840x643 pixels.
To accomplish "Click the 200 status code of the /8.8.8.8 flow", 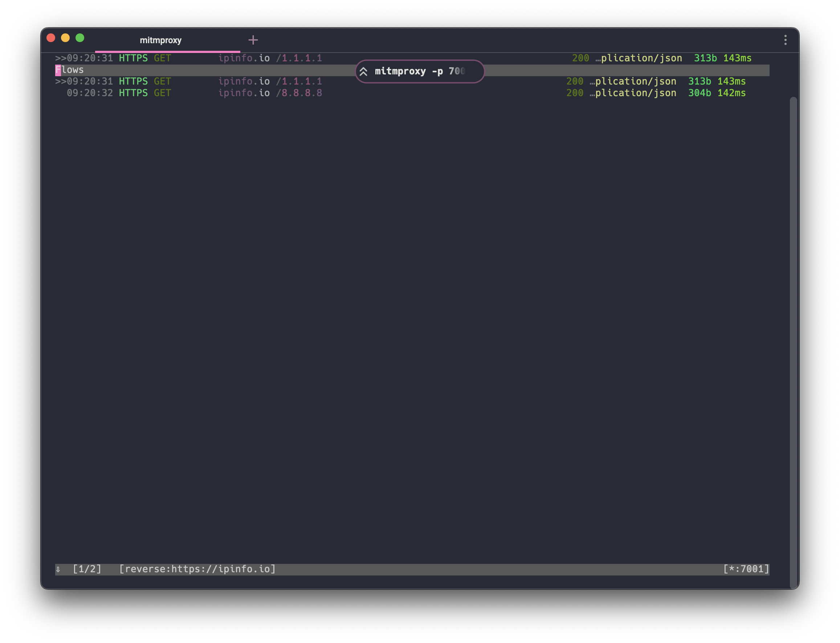I will pos(575,93).
